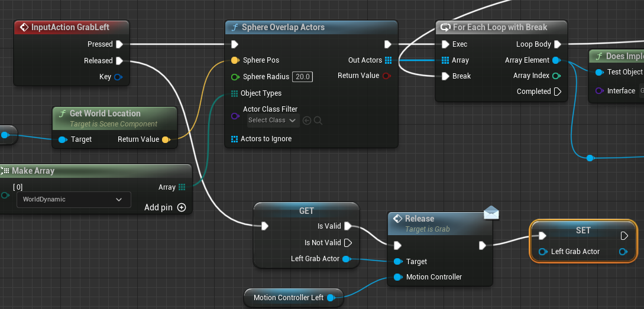The width and height of the screenshot is (644, 309).
Task: Click the message envelope icon on Release node
Action: point(491,213)
